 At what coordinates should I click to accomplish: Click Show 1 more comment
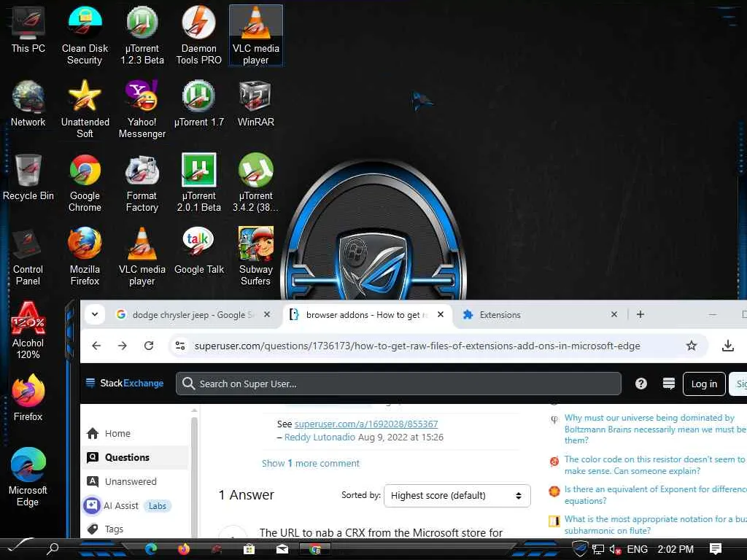click(x=311, y=463)
